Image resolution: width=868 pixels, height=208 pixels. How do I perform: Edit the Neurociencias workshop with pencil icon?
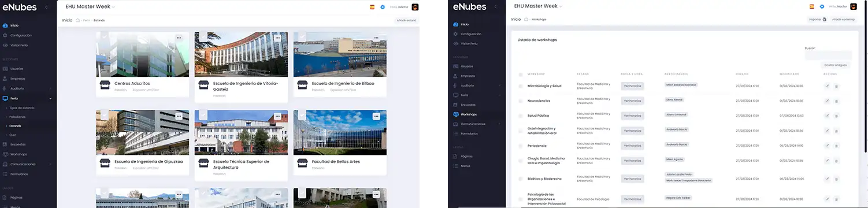828,101
